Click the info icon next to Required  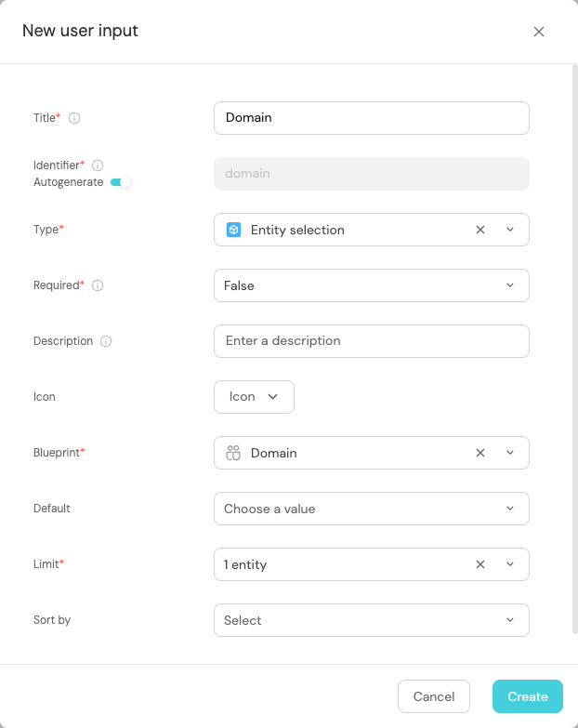tap(98, 285)
